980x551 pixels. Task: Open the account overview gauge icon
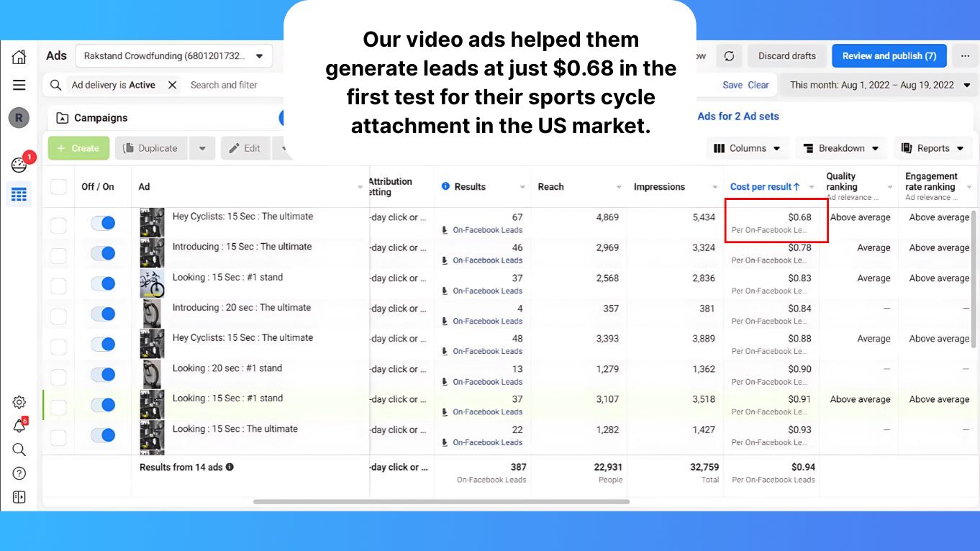[19, 165]
